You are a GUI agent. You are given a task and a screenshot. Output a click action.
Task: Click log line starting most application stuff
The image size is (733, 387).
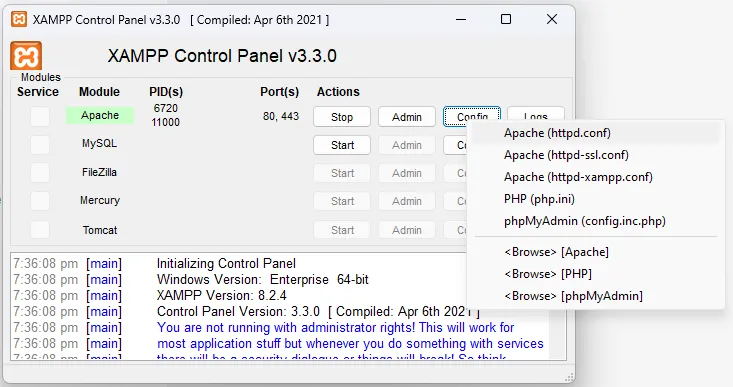(x=350, y=344)
